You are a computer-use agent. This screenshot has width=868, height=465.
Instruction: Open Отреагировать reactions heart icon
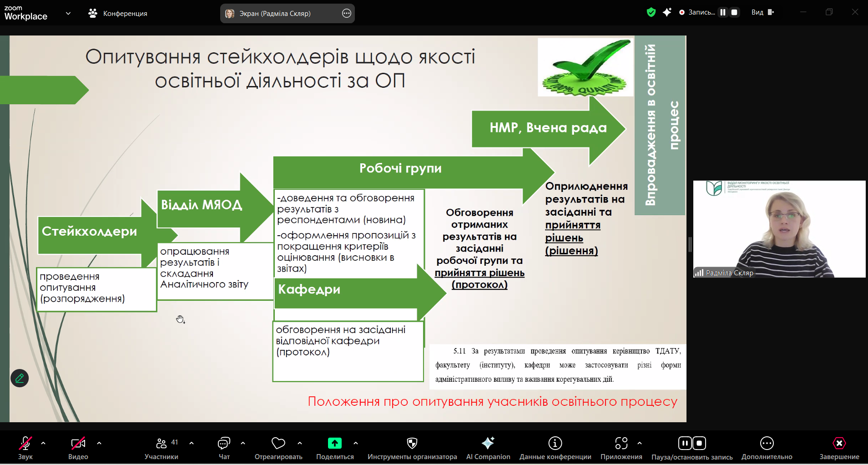pyautogui.click(x=278, y=443)
